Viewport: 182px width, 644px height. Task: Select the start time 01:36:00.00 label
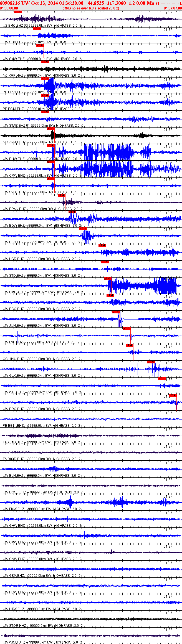pos(9,8)
